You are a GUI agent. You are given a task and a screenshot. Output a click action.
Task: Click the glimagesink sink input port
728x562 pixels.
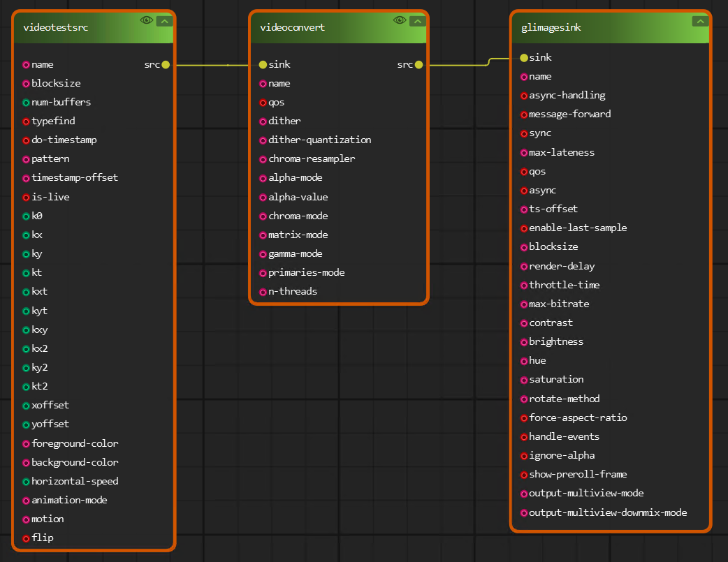524,58
